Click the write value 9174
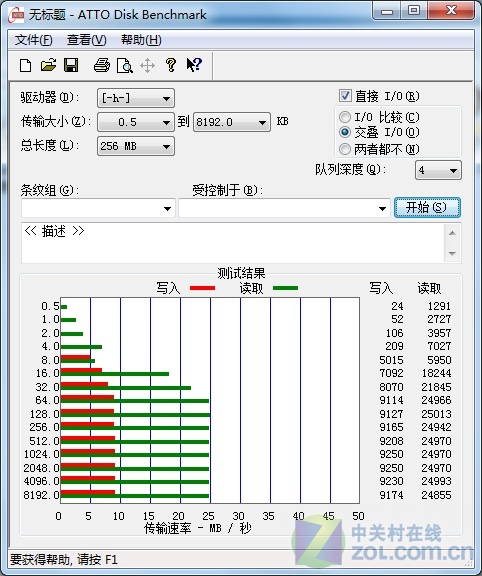 click(391, 495)
